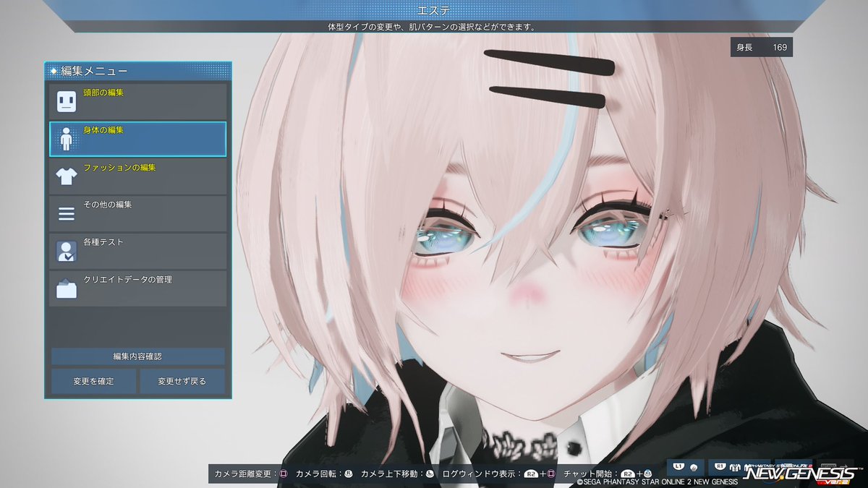
Task: Click the 編集内容確認 button
Action: 137,356
